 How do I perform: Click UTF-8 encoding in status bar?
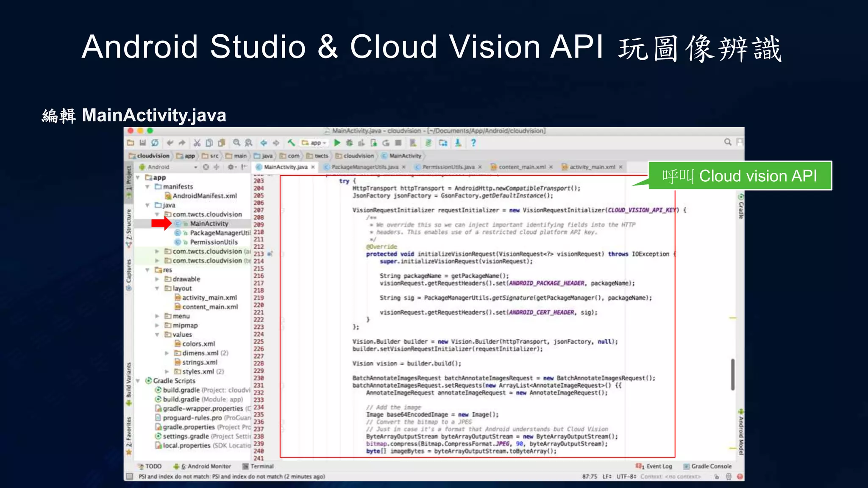pos(626,477)
